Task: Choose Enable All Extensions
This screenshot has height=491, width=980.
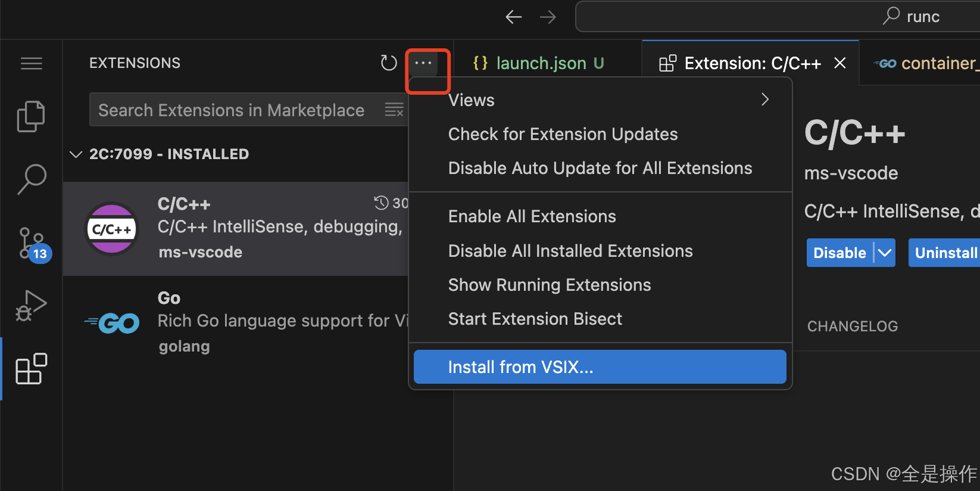Action: (600, 216)
